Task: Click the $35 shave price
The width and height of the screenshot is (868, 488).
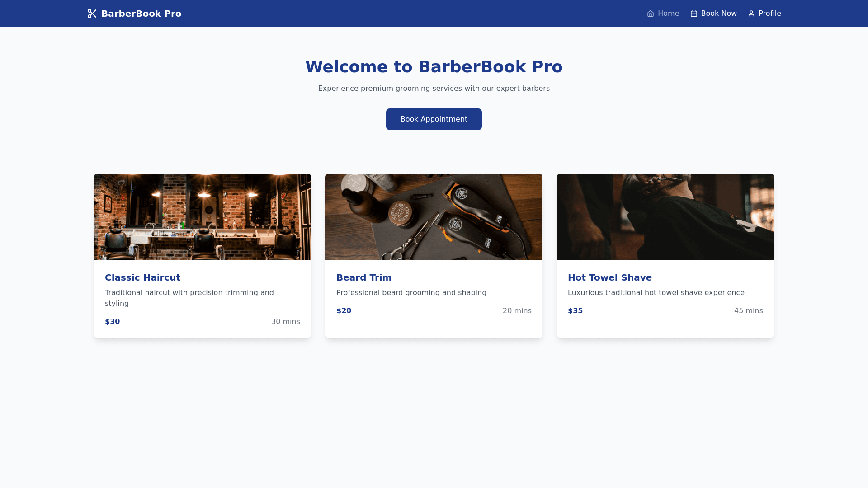Action: coord(575,311)
